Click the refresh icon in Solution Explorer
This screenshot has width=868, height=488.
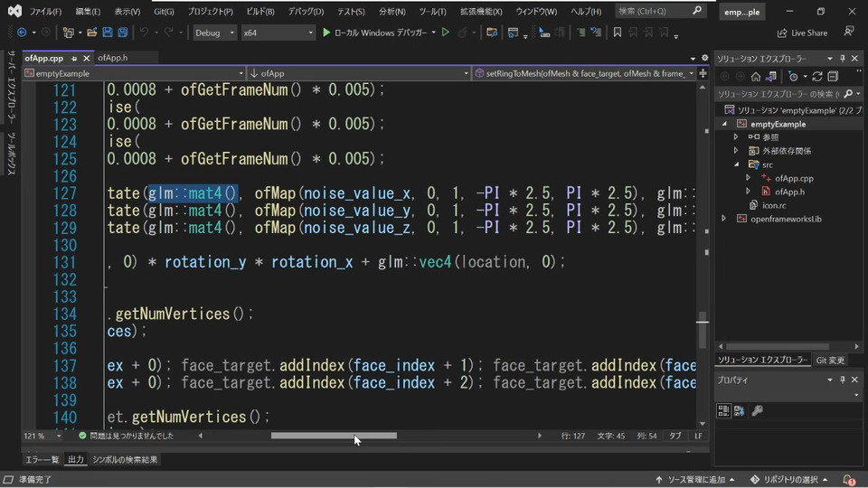click(817, 77)
